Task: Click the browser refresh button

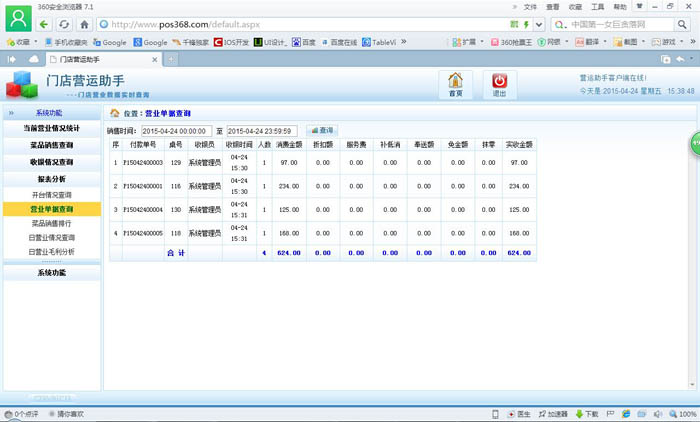Action: (x=65, y=23)
